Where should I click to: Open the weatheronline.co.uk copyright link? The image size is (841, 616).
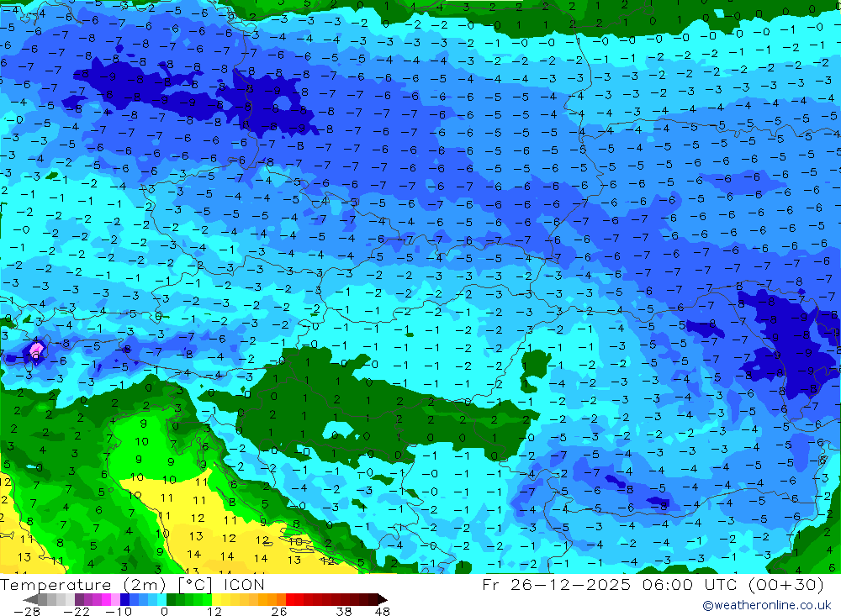point(767,605)
